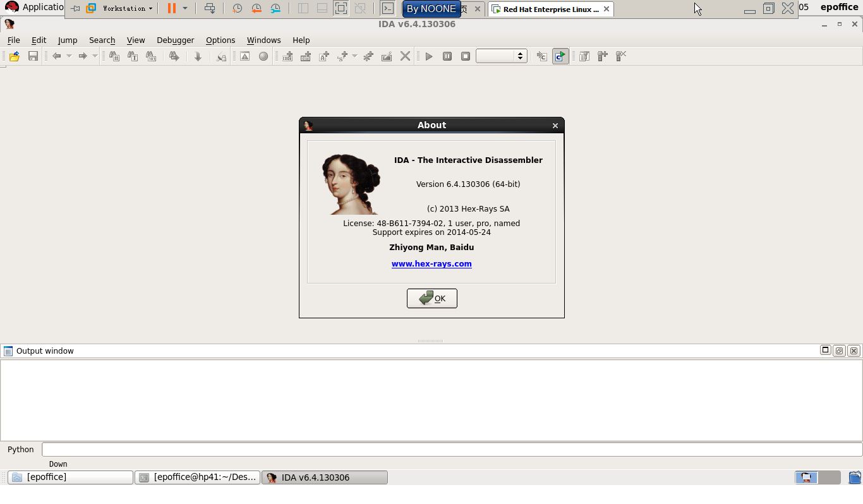The width and height of the screenshot is (863, 504).
Task: Open the Windows menu
Action: (264, 40)
